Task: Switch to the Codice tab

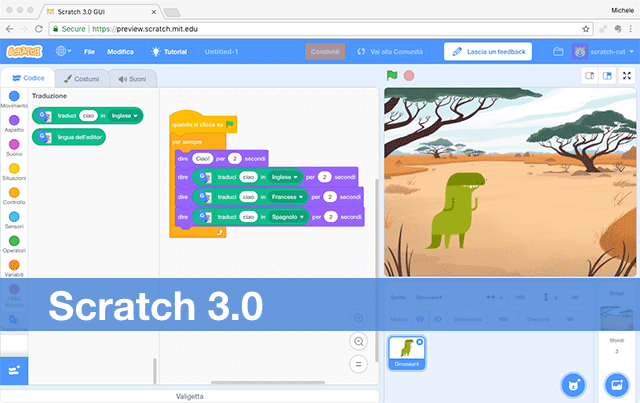Action: coord(28,78)
